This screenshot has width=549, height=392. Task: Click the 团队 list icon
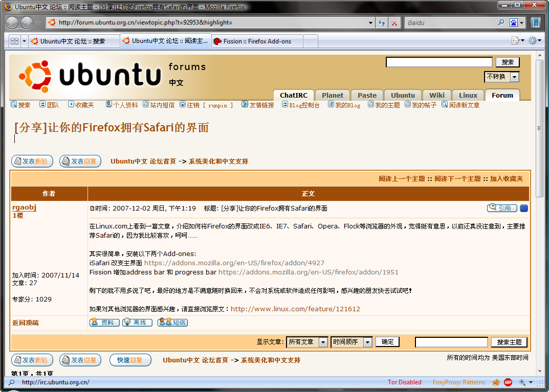click(x=42, y=104)
